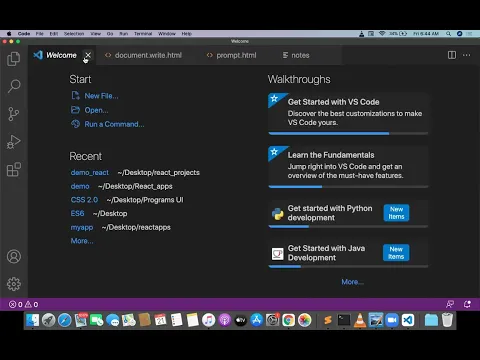Open Get Started with VS Code walkthrough

point(348,113)
